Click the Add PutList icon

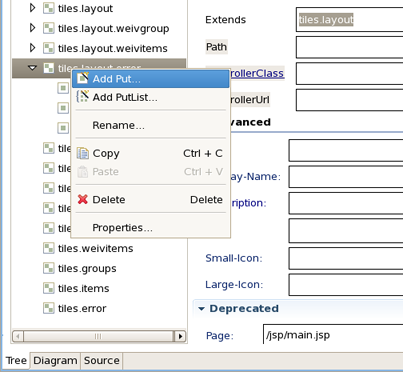(x=83, y=97)
